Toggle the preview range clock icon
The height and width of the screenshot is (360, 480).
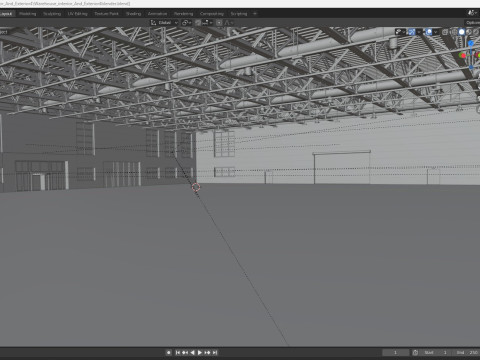(415, 352)
